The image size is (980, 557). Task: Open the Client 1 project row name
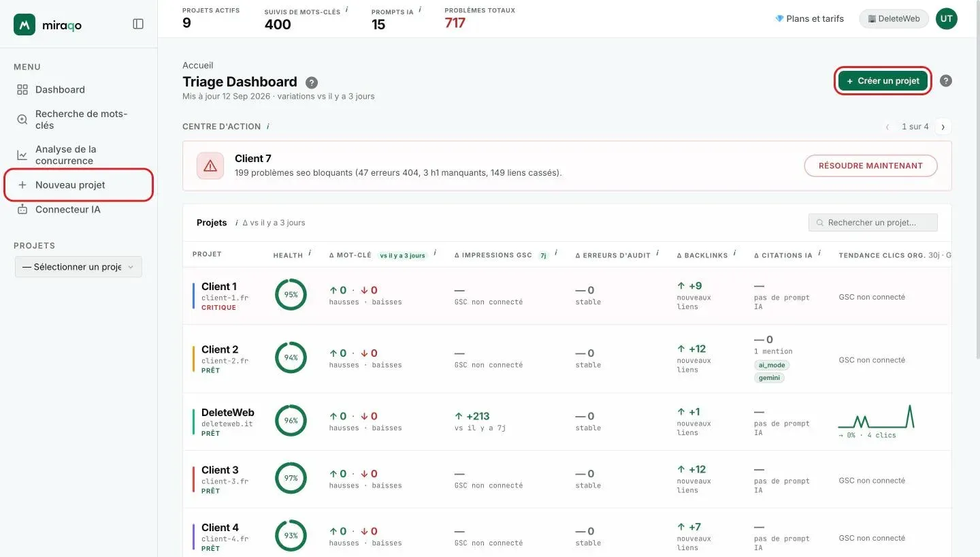point(219,287)
